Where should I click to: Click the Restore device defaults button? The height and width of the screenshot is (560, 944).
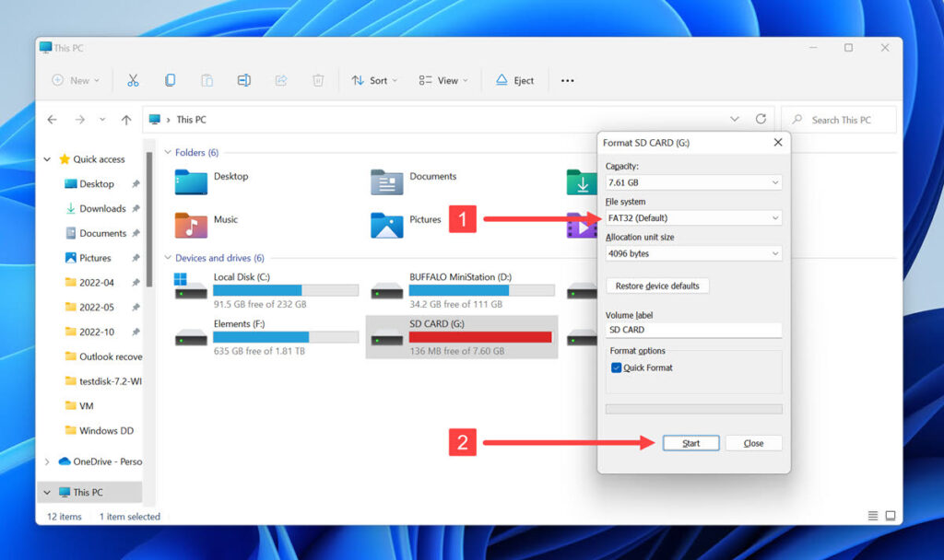[x=657, y=286]
